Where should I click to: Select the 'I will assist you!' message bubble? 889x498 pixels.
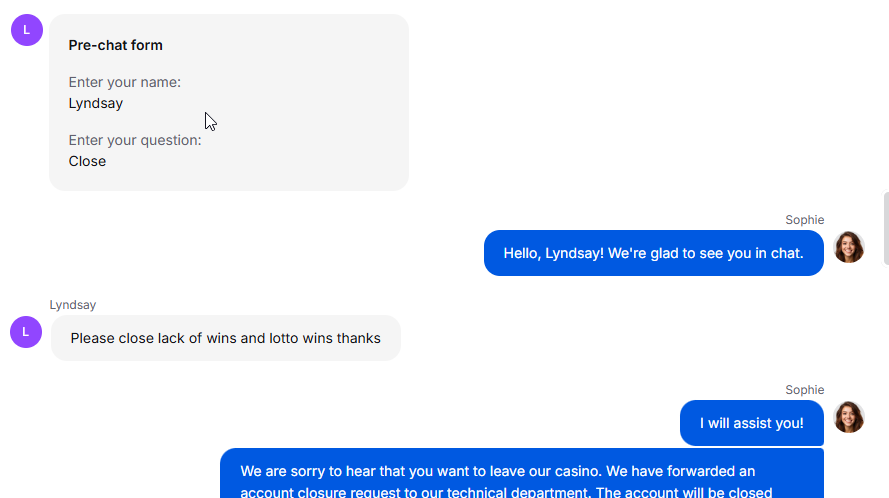[x=752, y=423]
